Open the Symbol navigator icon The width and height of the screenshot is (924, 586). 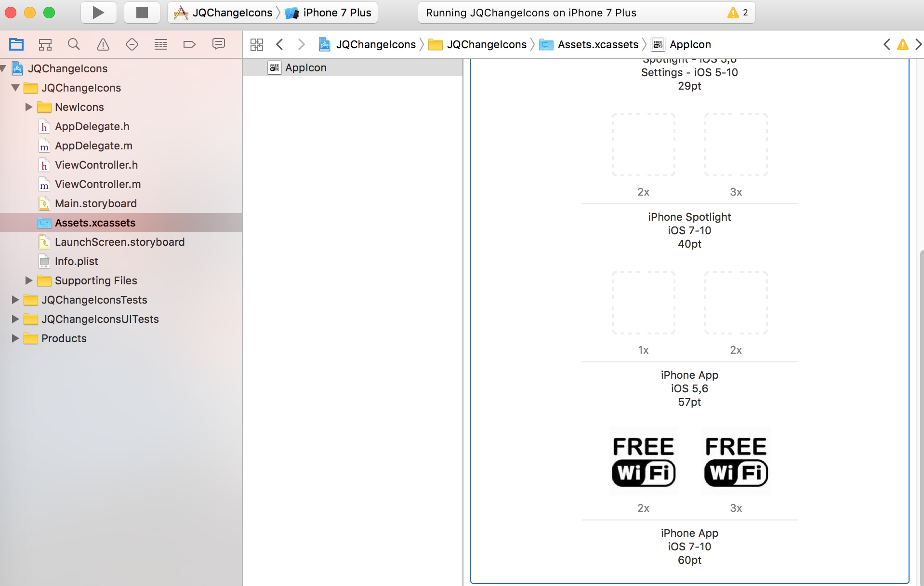pos(45,44)
